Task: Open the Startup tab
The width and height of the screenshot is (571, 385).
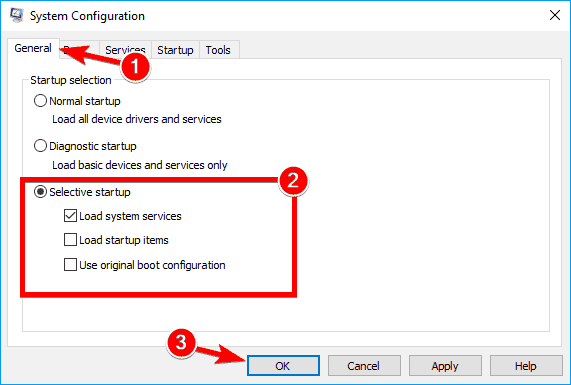Action: tap(175, 50)
